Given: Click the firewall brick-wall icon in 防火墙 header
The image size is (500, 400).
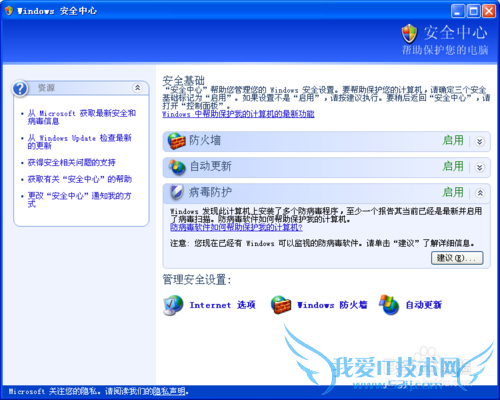Looking at the screenshot, I should point(176,141).
